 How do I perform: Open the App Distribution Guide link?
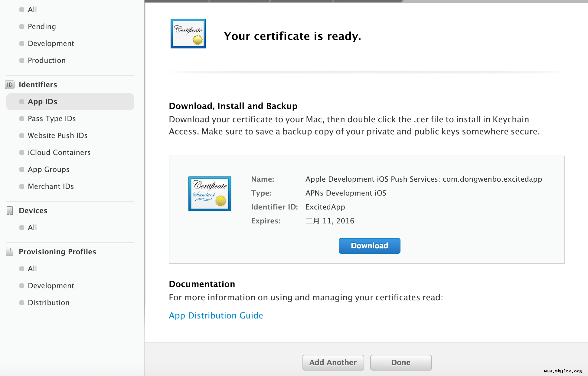(216, 315)
